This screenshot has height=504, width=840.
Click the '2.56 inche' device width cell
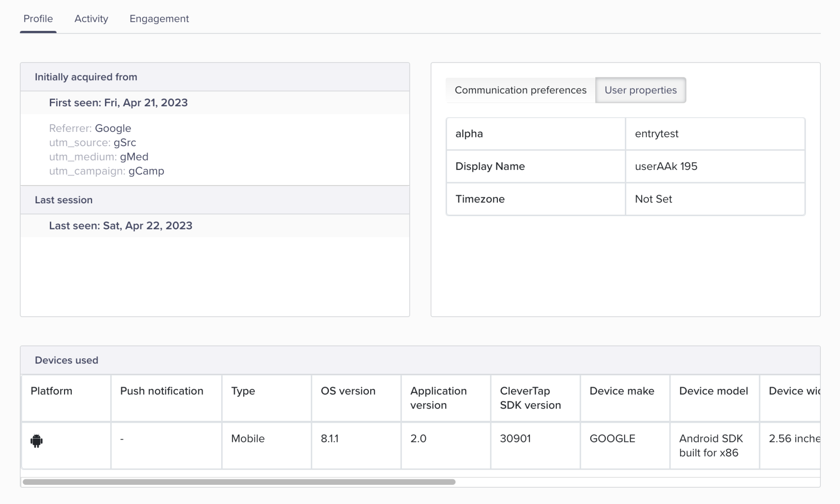790,445
